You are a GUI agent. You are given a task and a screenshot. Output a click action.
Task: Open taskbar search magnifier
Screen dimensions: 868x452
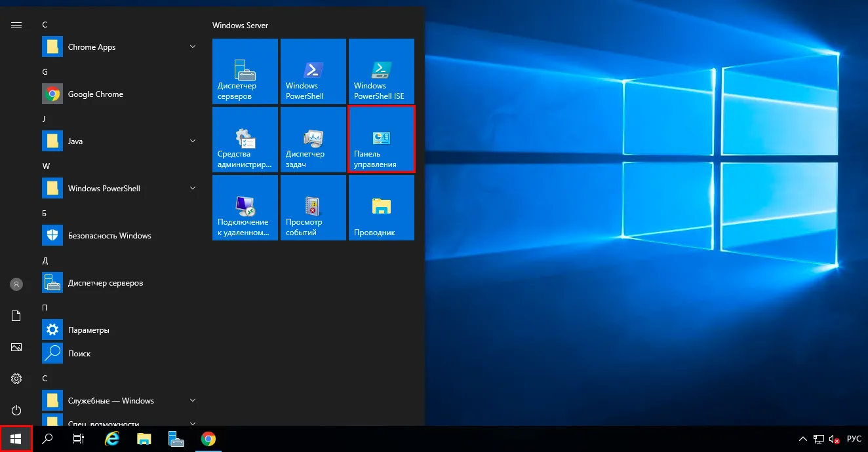coord(47,439)
